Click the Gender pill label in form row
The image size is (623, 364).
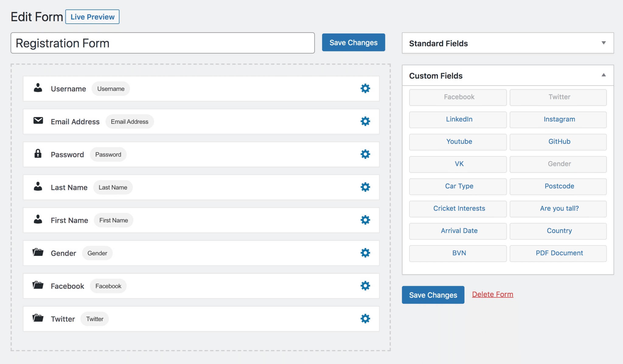[x=97, y=253]
